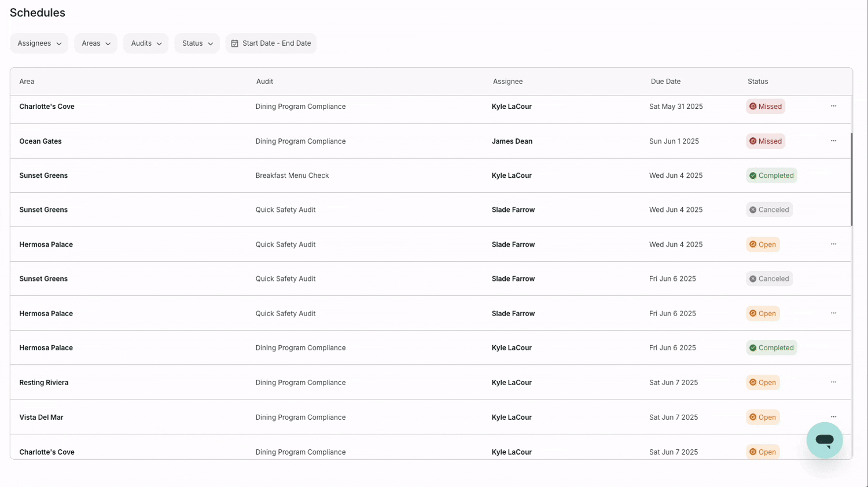
Task: Click the Area column header
Action: pos(27,82)
